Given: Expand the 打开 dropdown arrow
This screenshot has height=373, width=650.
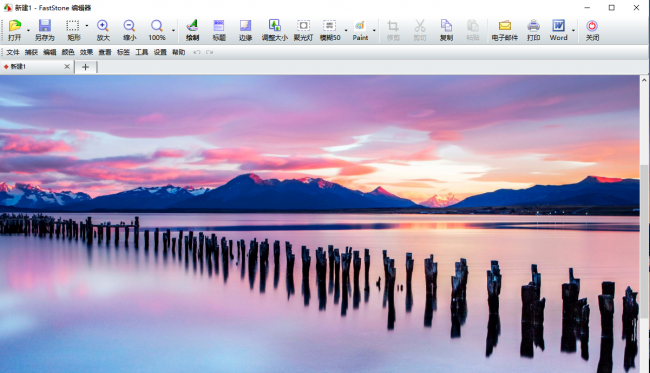Looking at the screenshot, I should (28, 30).
